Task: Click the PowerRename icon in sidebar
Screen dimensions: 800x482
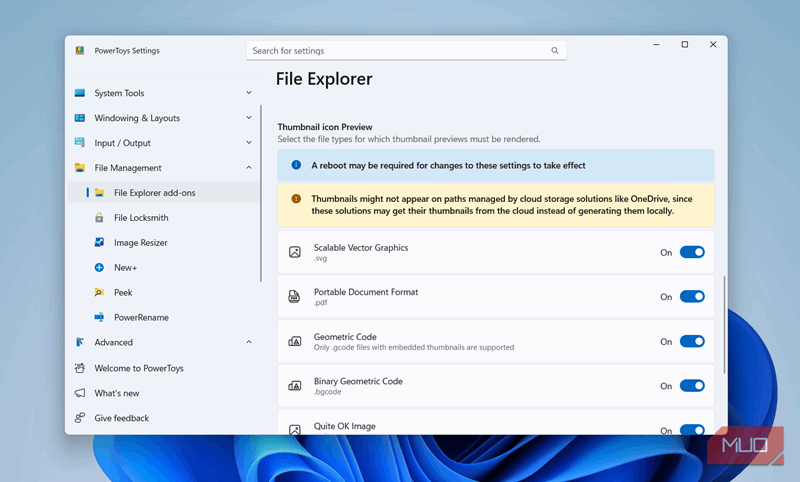Action: click(x=99, y=318)
